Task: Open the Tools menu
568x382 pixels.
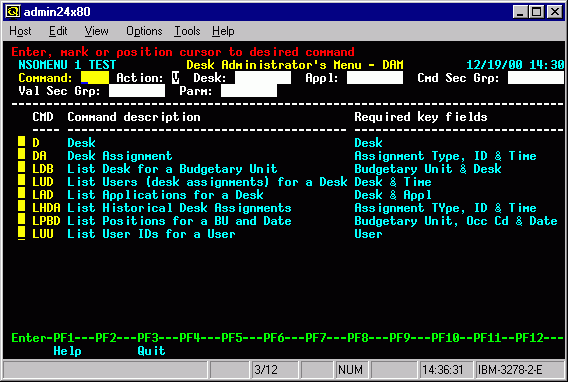Action: pyautogui.click(x=187, y=31)
